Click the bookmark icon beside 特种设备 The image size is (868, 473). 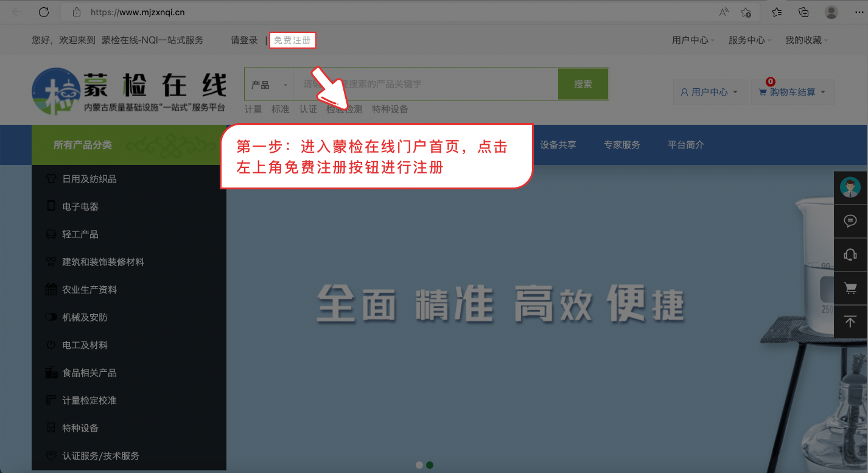tap(51, 428)
